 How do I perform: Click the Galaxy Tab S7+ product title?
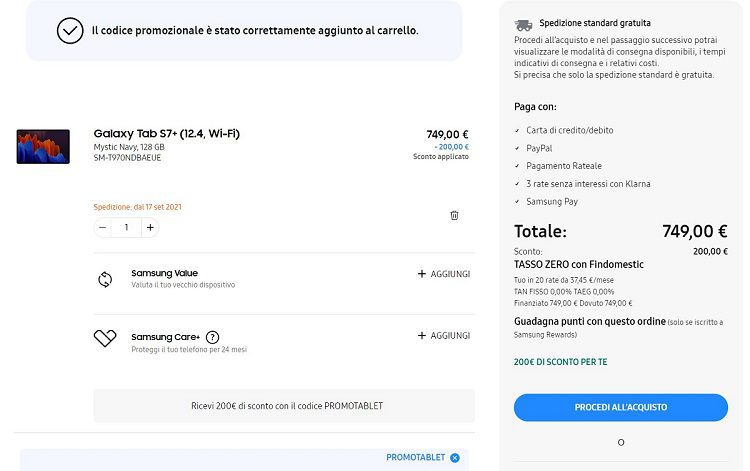[x=166, y=133]
